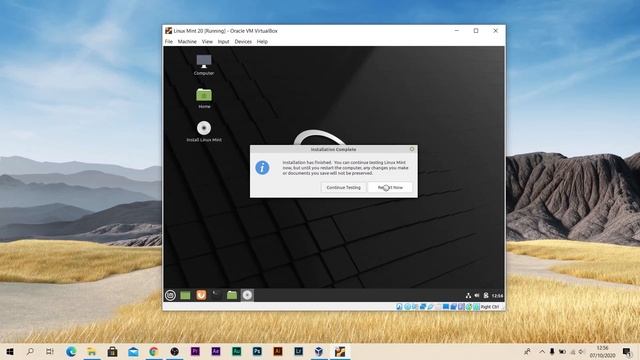Open Mint network tray icon
Image resolution: width=640 pixels, height=360 pixels.
click(x=468, y=296)
